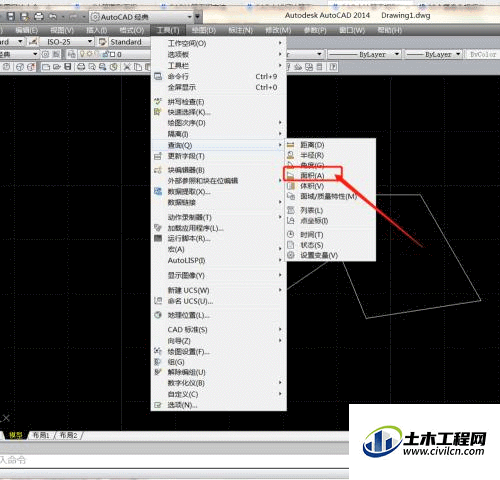This screenshot has height=480, width=500.
Task: Switch to the 布局1 layout tab
Action: pyautogui.click(x=41, y=435)
